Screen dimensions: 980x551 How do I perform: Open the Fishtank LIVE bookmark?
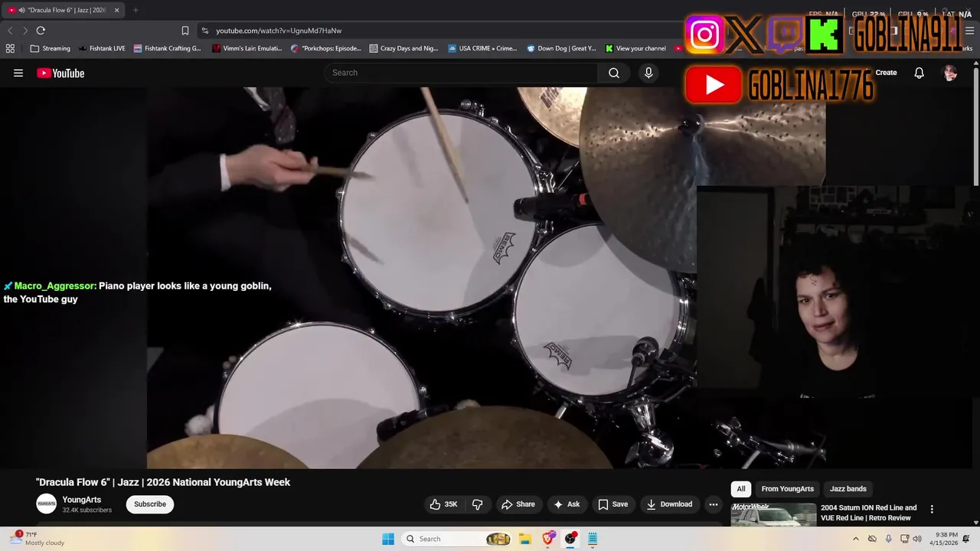101,48
